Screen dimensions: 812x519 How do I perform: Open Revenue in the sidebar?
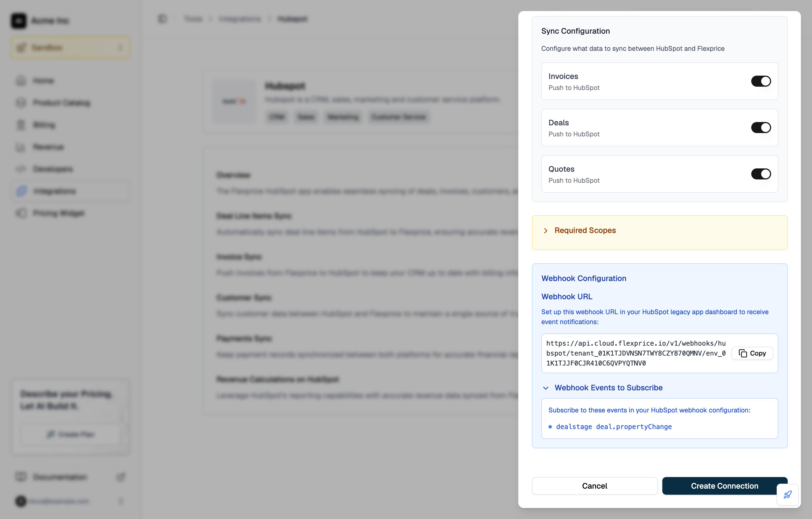pyautogui.click(x=70, y=147)
